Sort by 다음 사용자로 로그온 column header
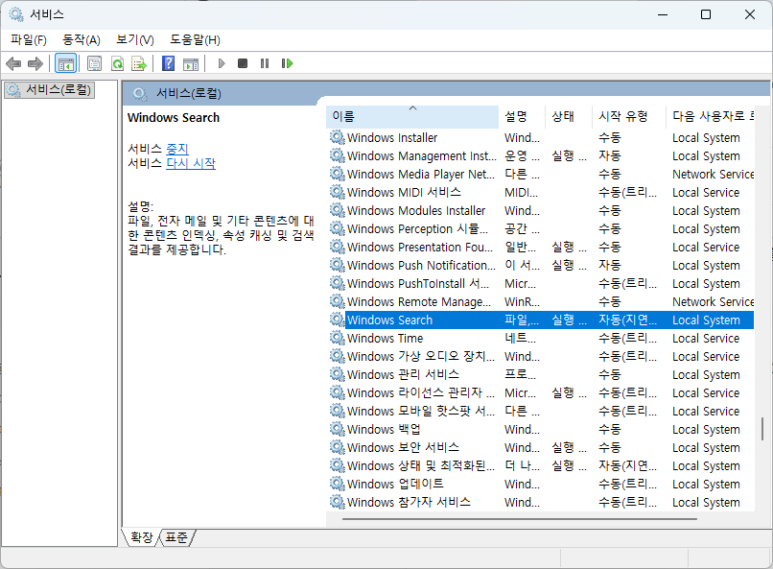Viewport: 773px width, 569px height. point(710,116)
